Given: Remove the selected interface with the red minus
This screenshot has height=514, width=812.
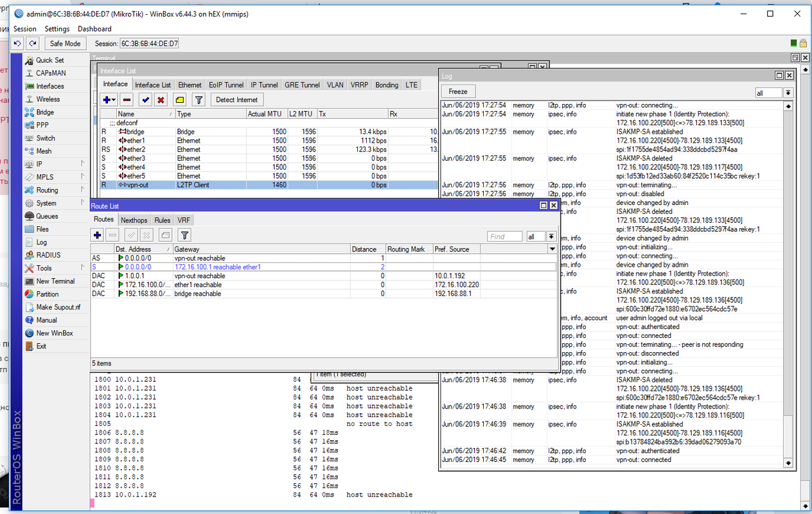Looking at the screenshot, I should [127, 100].
